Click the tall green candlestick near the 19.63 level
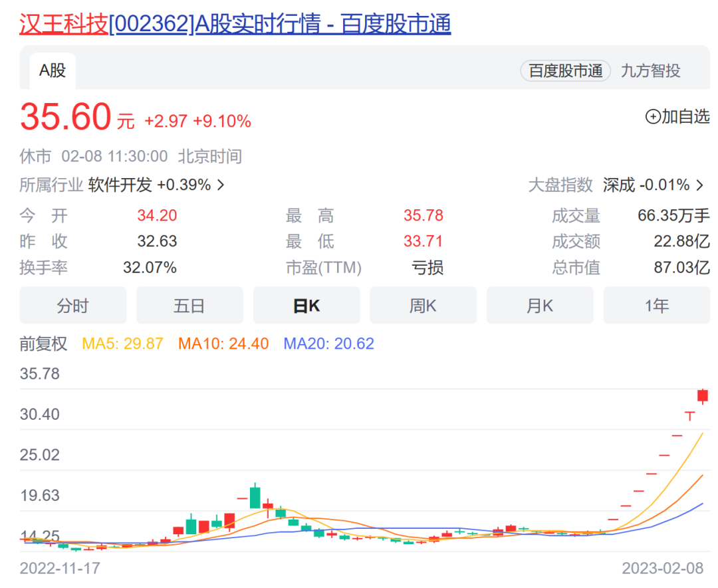This screenshot has height=588, width=718. pos(255,496)
